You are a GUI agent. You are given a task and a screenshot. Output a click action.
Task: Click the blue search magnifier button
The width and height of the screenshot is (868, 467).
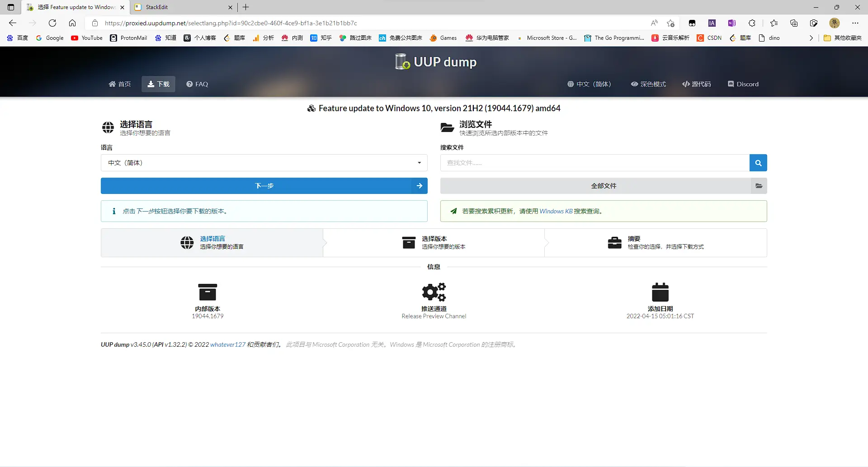click(x=758, y=163)
